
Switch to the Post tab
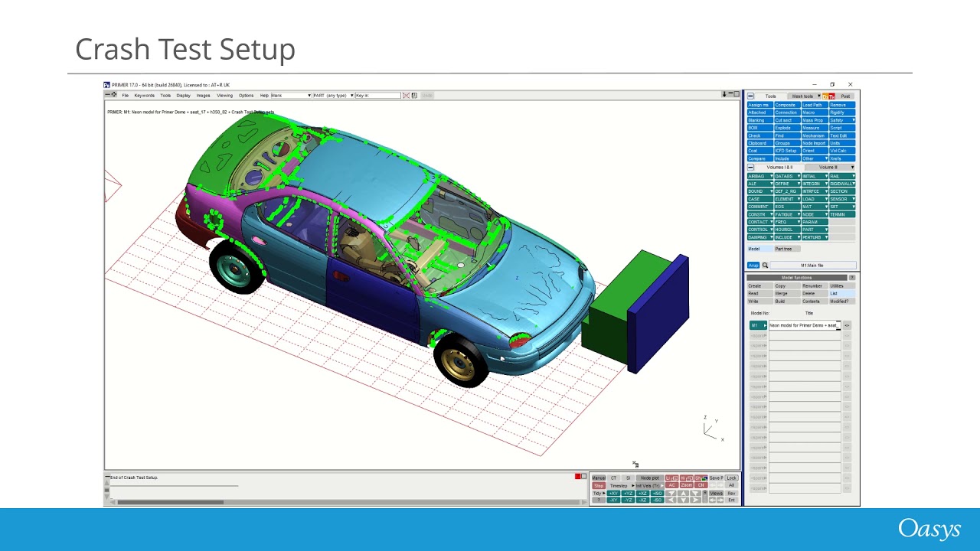coord(845,96)
